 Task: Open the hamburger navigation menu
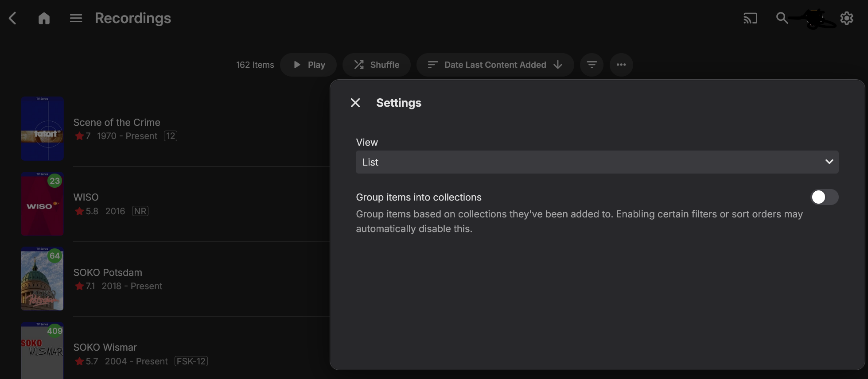click(76, 18)
